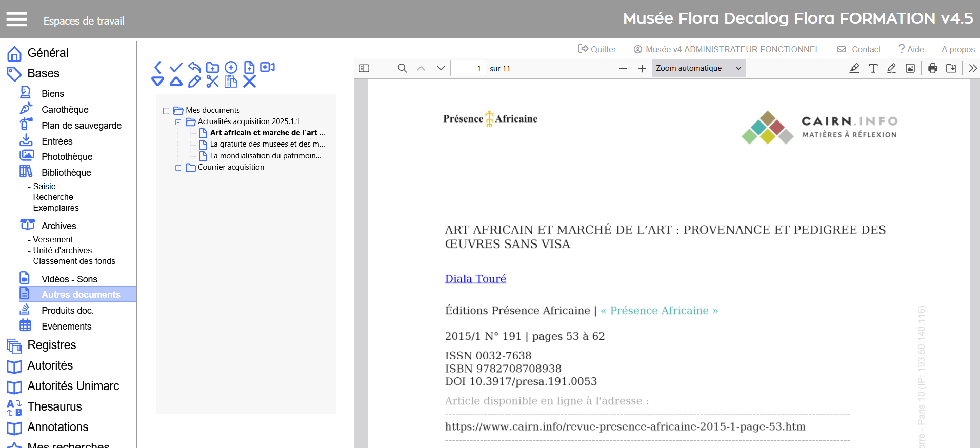
Task: Open Photothèque in the sidebar
Action: pos(67,157)
